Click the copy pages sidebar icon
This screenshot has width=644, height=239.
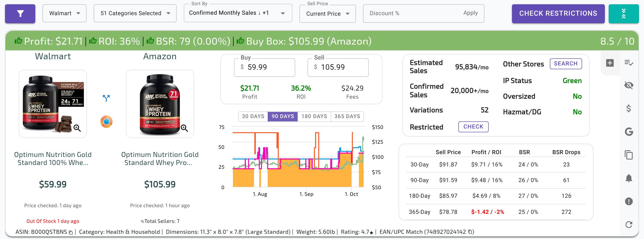pos(629,155)
